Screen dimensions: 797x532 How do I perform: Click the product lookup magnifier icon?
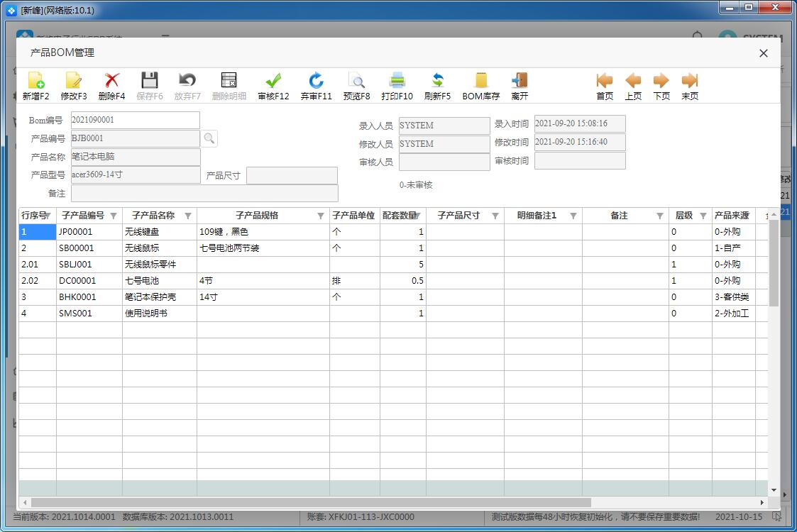(209, 138)
